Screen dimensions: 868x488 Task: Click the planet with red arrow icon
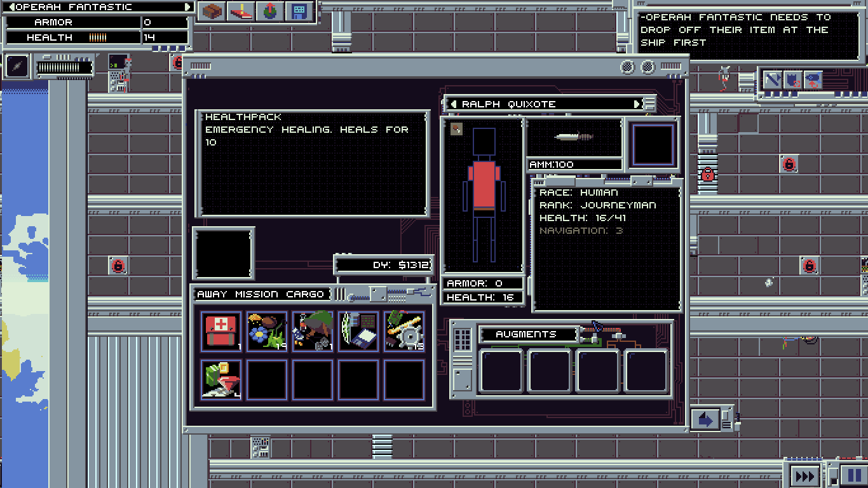[270, 11]
